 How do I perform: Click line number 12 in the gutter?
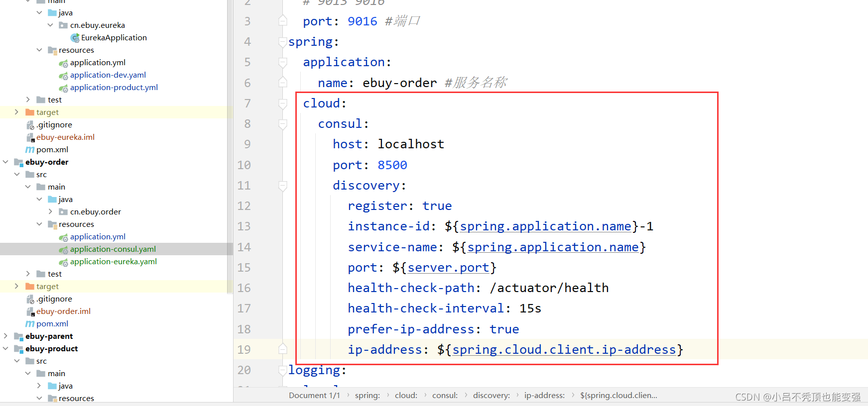tap(244, 206)
